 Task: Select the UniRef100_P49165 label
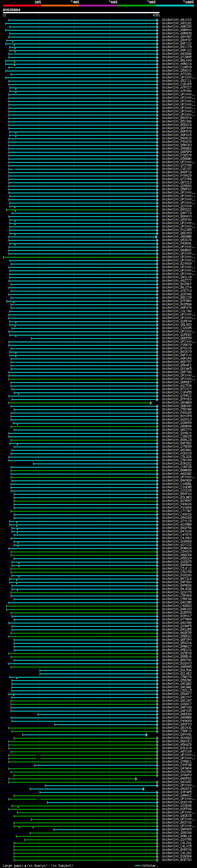177,413
